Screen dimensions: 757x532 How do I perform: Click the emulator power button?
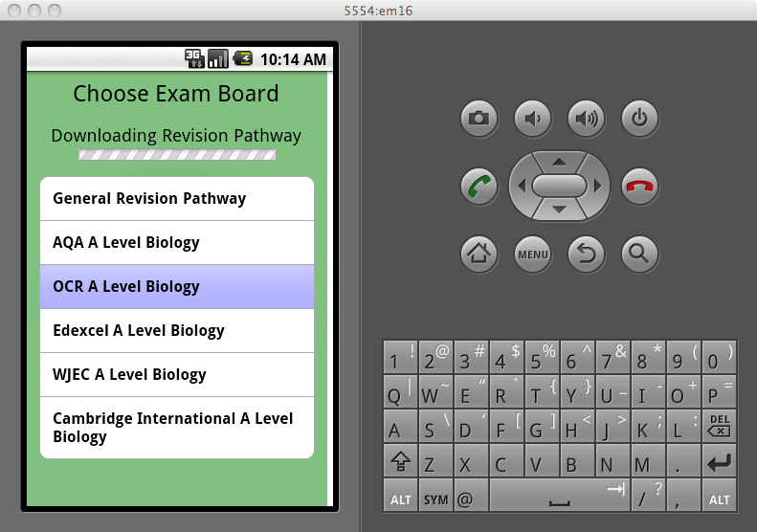coord(639,119)
